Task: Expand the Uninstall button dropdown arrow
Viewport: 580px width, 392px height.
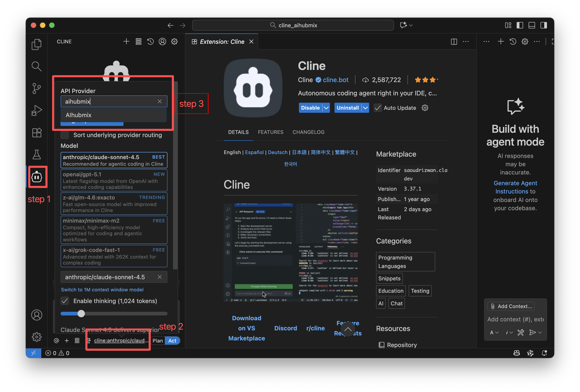Action: click(365, 108)
